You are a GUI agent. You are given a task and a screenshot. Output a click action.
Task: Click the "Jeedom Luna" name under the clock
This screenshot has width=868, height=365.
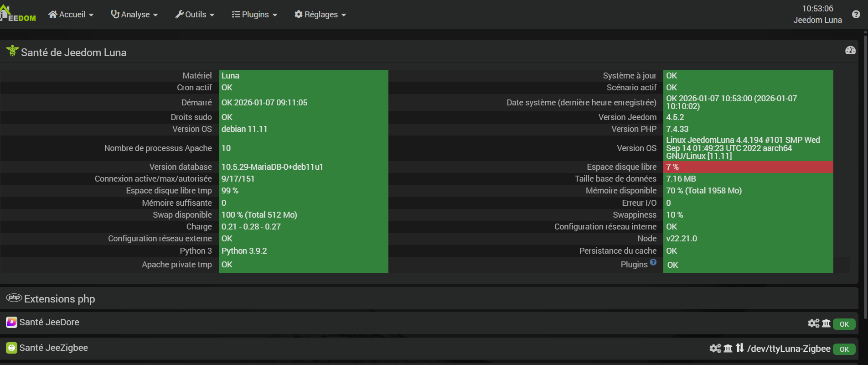tap(818, 20)
